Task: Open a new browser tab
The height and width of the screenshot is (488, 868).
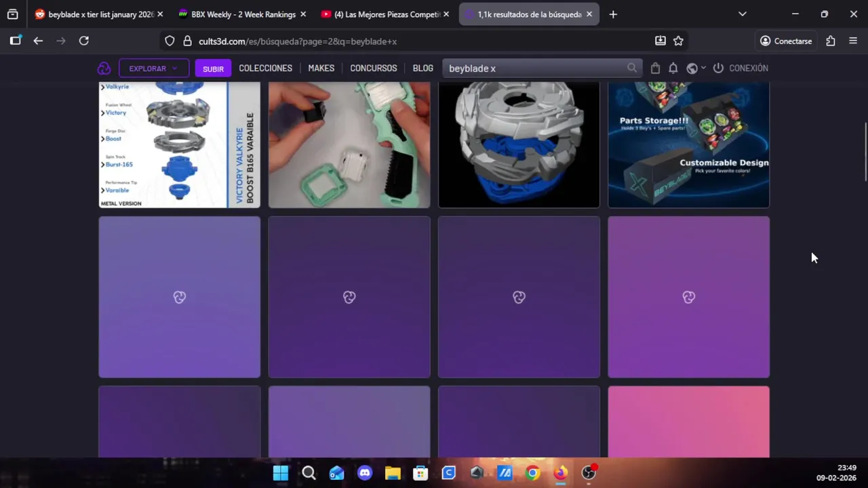Action: (x=613, y=14)
